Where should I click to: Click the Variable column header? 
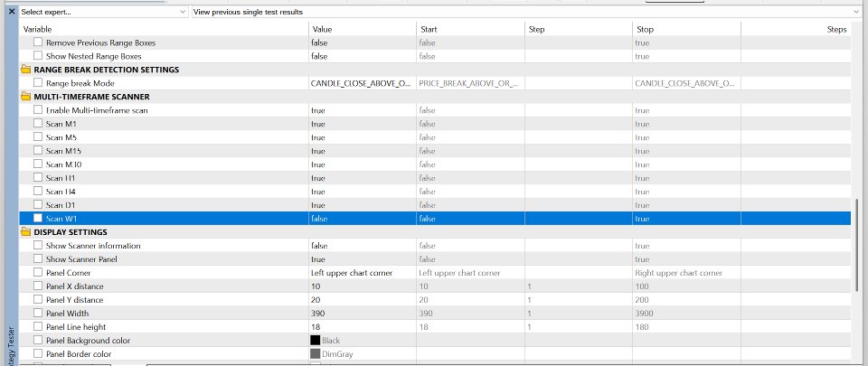[x=164, y=29]
